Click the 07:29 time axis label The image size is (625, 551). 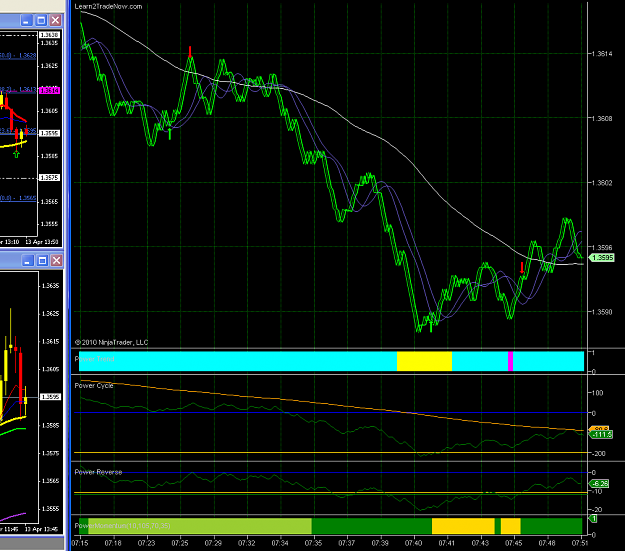pos(213,543)
